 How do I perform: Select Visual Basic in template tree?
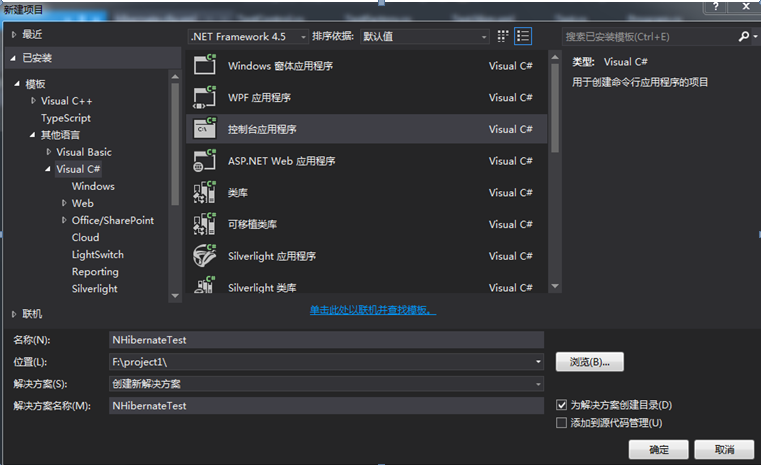(x=84, y=152)
